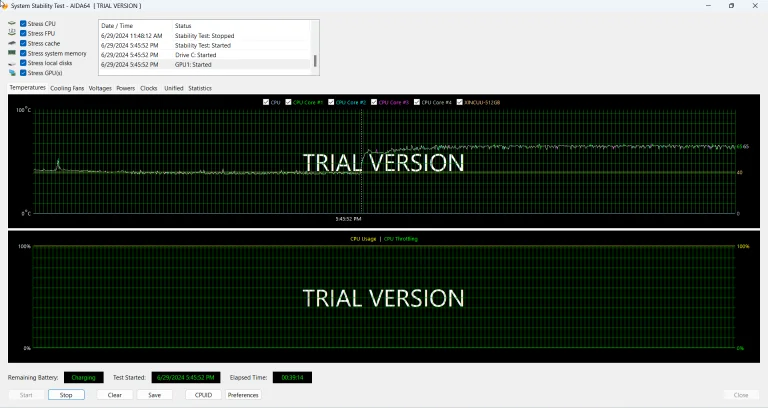Switch to the Unified tab
The width and height of the screenshot is (768, 408).
(173, 88)
